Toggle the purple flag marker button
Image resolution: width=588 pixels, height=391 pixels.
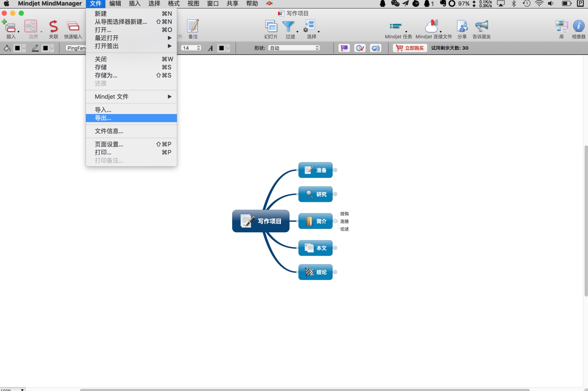(x=344, y=48)
